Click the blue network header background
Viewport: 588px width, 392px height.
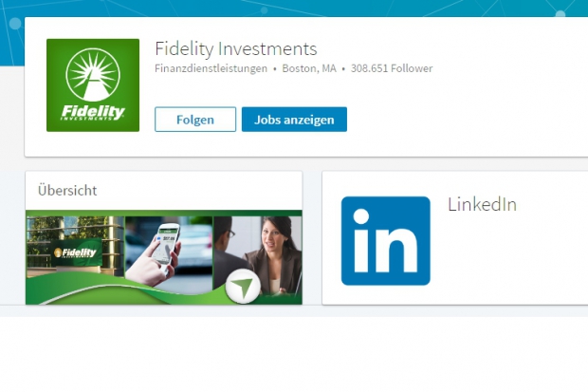[294, 8]
